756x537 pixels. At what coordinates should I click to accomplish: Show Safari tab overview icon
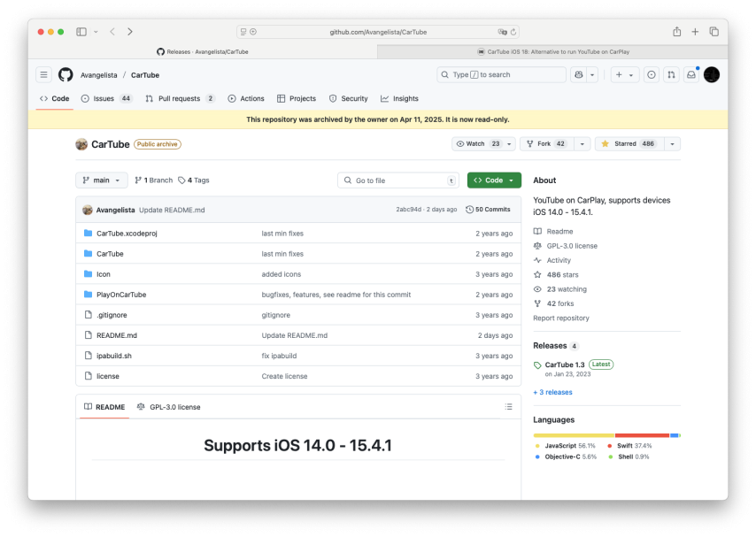(714, 32)
